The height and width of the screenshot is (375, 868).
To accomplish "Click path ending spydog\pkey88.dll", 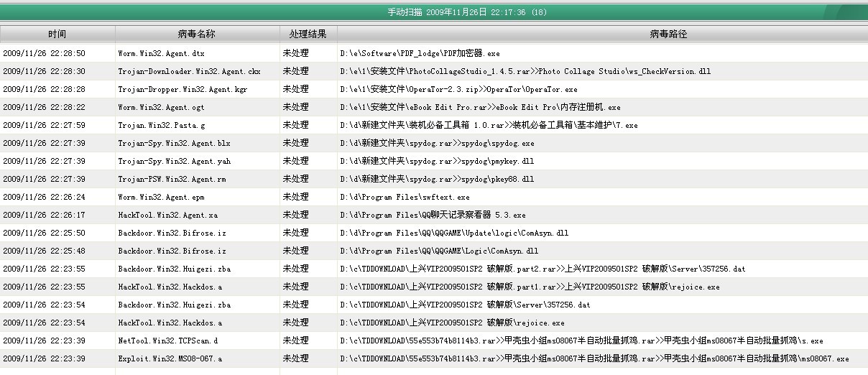I will click(x=437, y=179).
